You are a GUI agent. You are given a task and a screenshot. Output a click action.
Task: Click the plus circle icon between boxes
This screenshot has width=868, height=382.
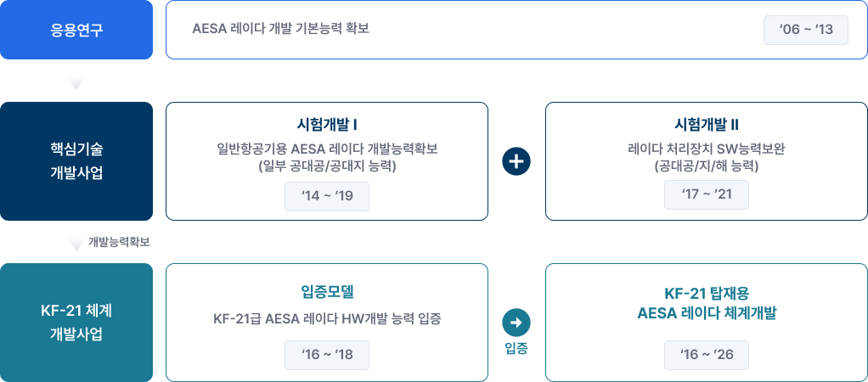(x=516, y=161)
